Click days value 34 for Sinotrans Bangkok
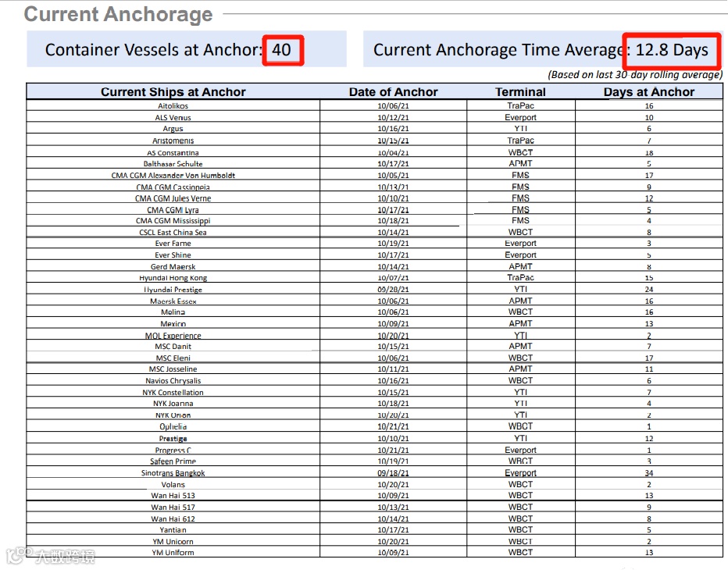 [649, 473]
